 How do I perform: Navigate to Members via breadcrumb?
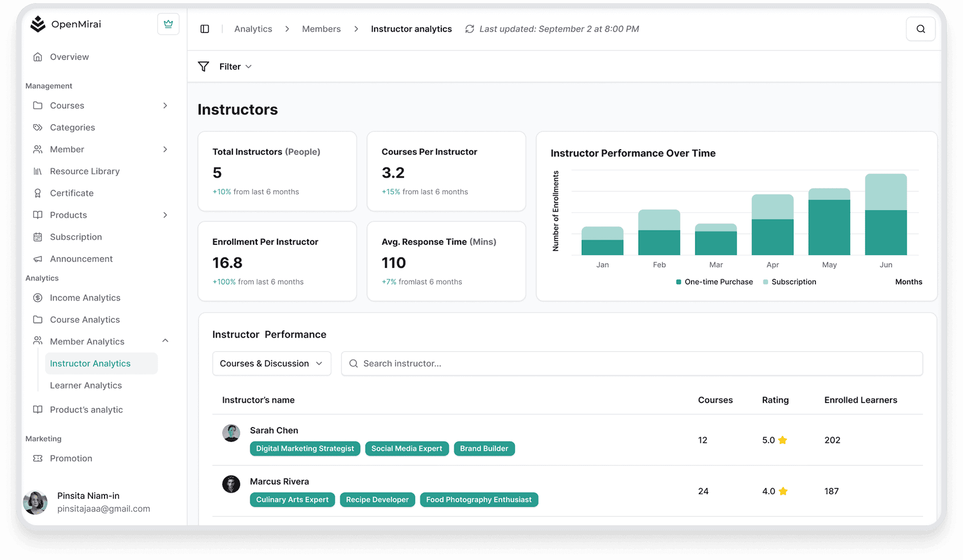pyautogui.click(x=321, y=29)
